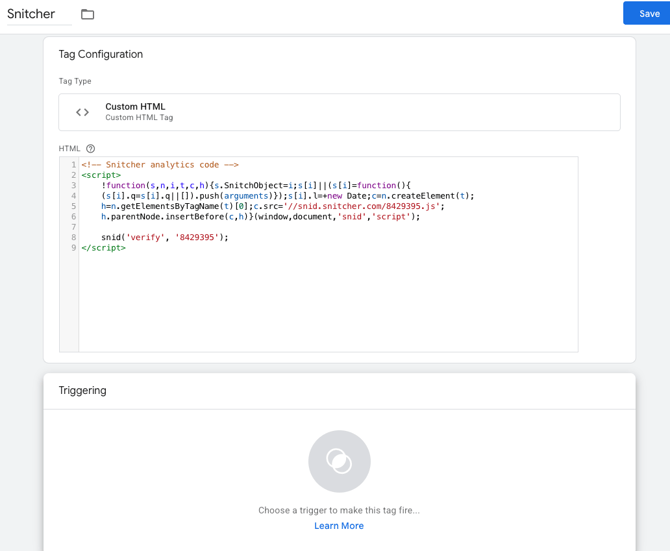The image size is (670, 551).
Task: Place cursor on the opening script tag line
Action: coord(101,175)
